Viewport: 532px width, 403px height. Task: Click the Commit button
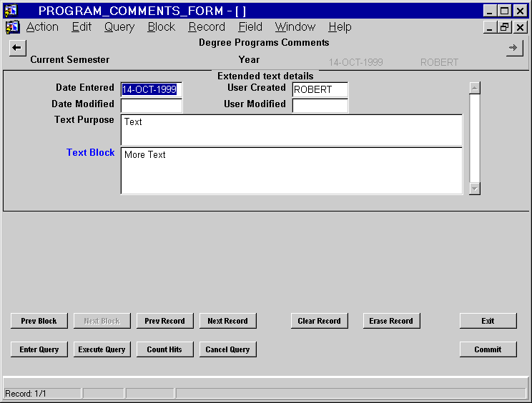(x=488, y=349)
